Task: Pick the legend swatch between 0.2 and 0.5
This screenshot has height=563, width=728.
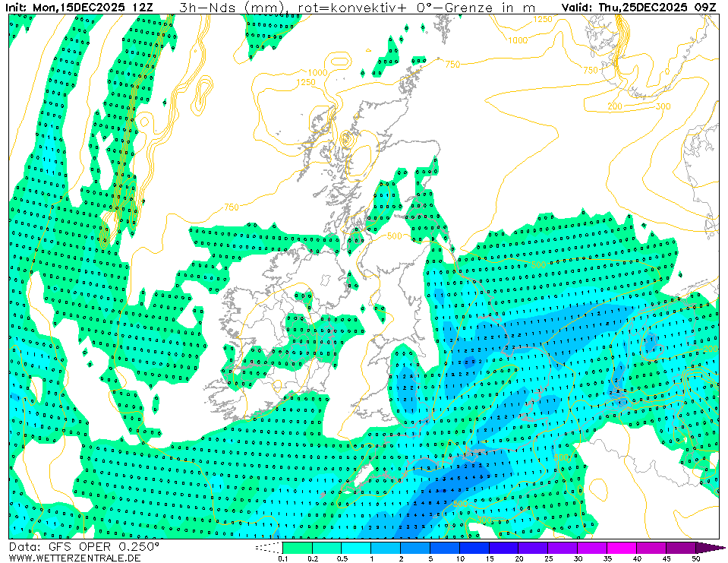Action: (326, 547)
